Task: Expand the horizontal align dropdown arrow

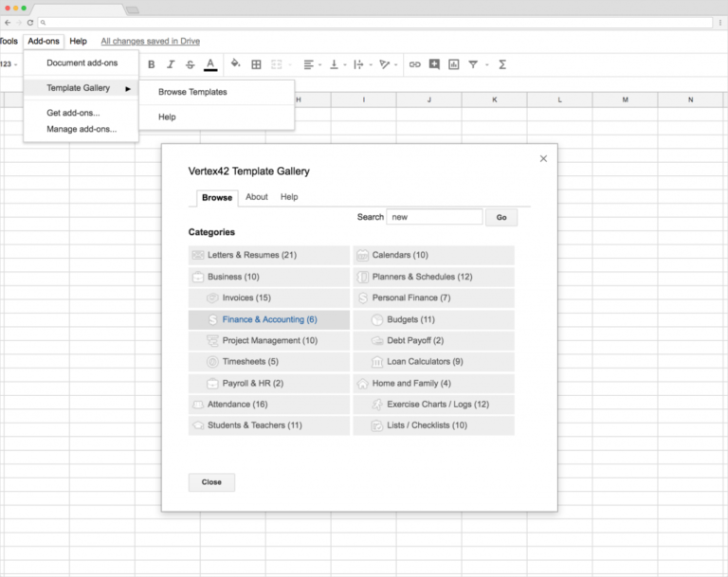Action: (319, 65)
